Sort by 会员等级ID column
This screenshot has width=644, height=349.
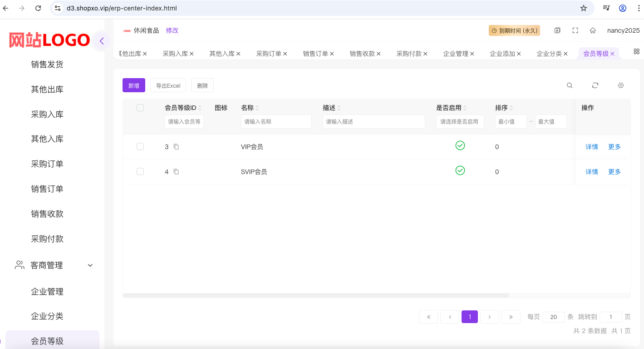(200, 108)
